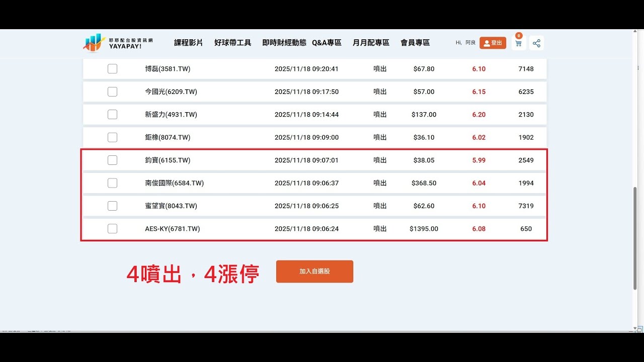Click the scrollbar down arrow
644x362 pixels.
(x=635, y=328)
